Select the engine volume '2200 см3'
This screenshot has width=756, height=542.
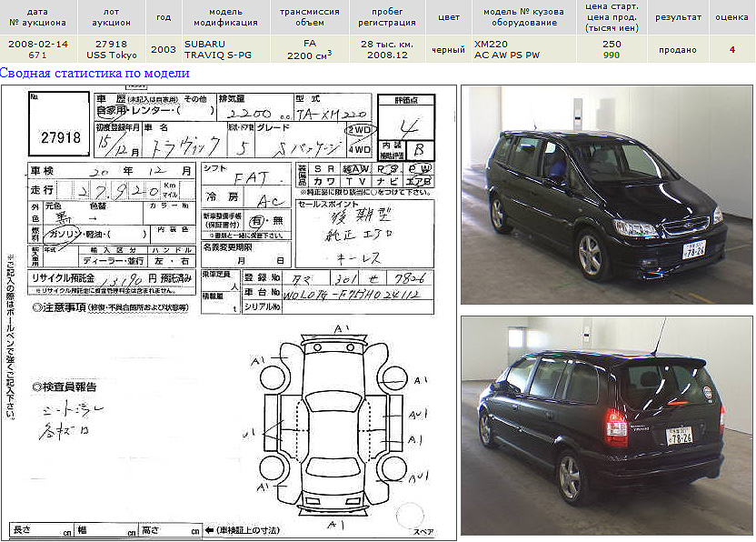310,55
